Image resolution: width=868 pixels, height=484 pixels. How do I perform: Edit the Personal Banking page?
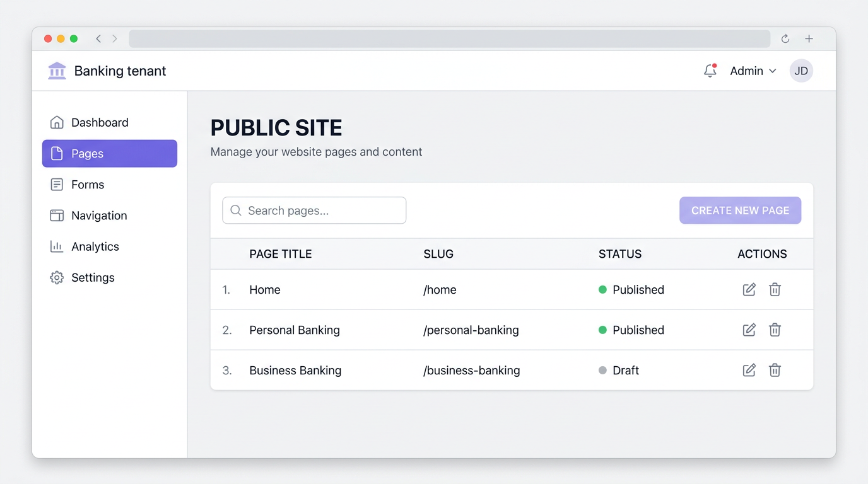[x=749, y=330]
